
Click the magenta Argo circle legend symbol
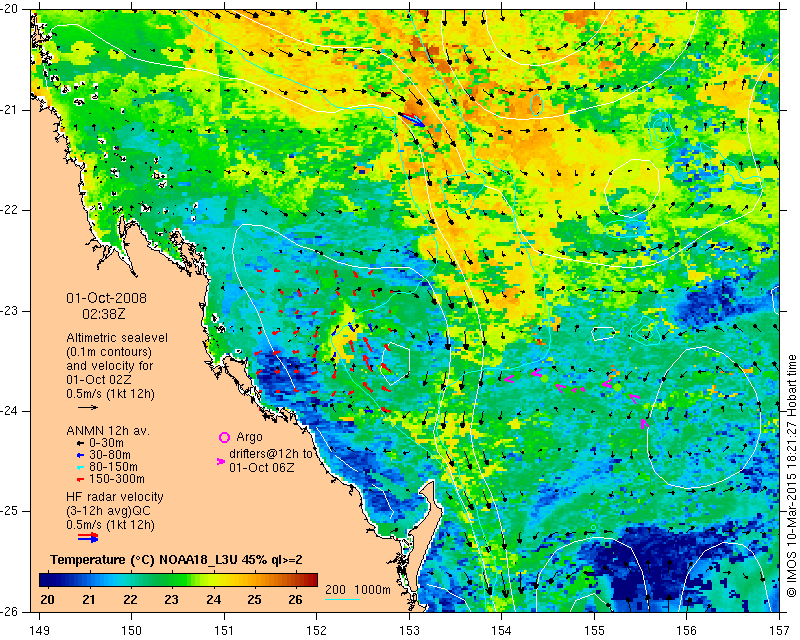click(224, 437)
